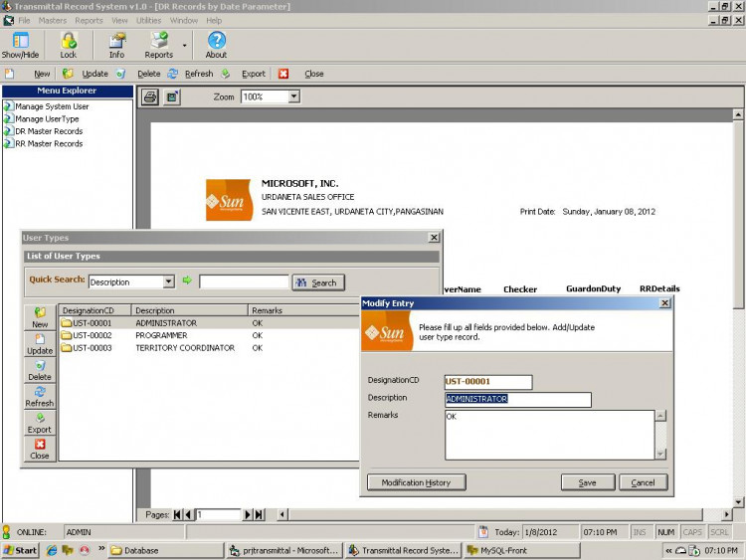Click the TERRITORY COORDINATOR description cell
Viewport: 746px width, 560px height.
click(185, 348)
